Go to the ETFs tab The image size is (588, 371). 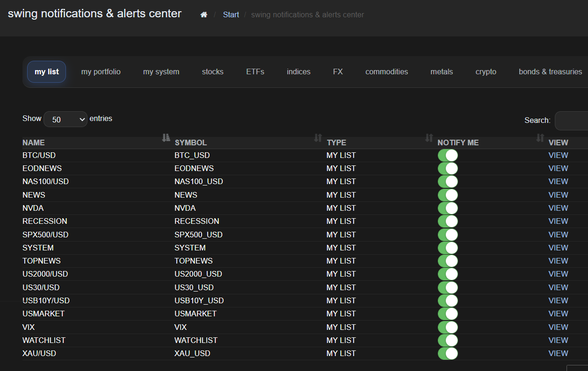point(255,72)
